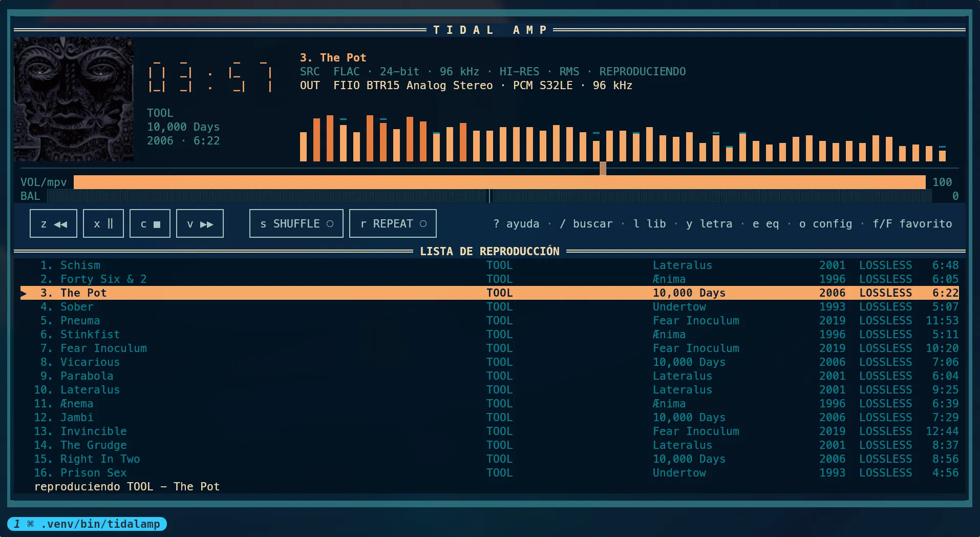
Task: Click the playback position marker on seek bar
Action: click(603, 168)
